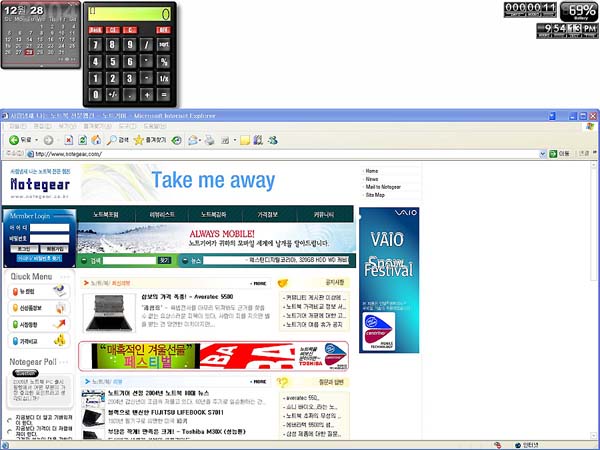This screenshot has height=450, width=600.
Task: Click the Stop loading icon with the red X
Action: point(68,140)
